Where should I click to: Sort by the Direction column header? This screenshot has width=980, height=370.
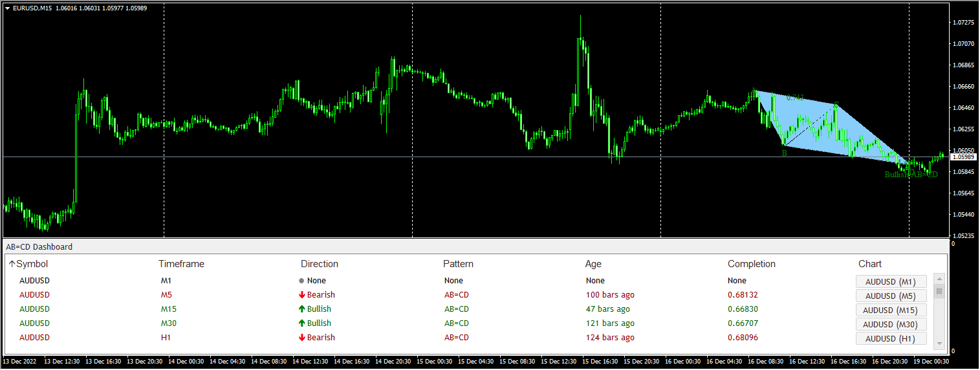click(320, 264)
